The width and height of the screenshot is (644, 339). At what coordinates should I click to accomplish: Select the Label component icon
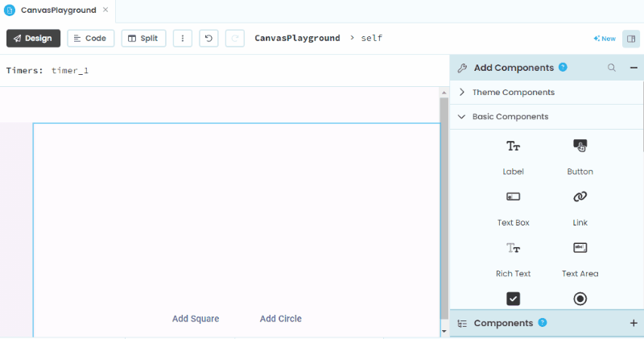[513, 146]
